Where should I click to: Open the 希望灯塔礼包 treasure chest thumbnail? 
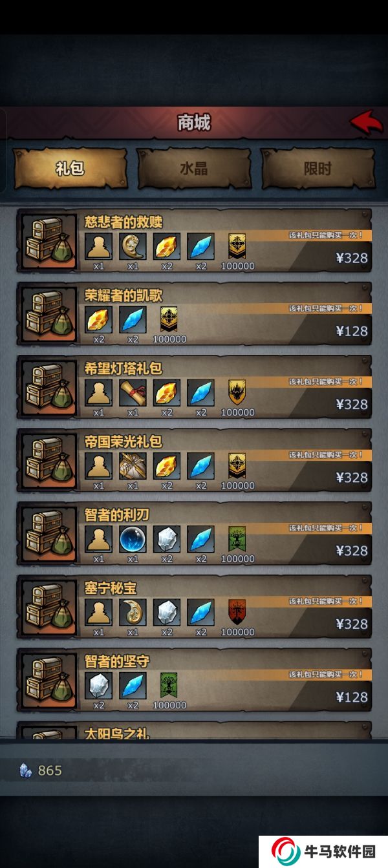48,386
